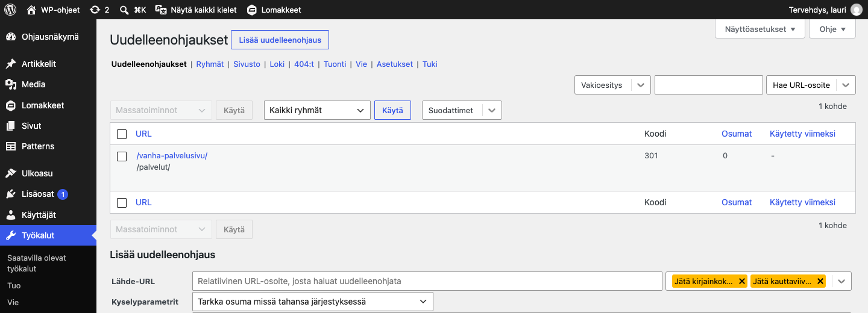Open Saatavilla olevat työkalut submenu item
Image resolution: width=868 pixels, height=313 pixels.
tap(37, 263)
